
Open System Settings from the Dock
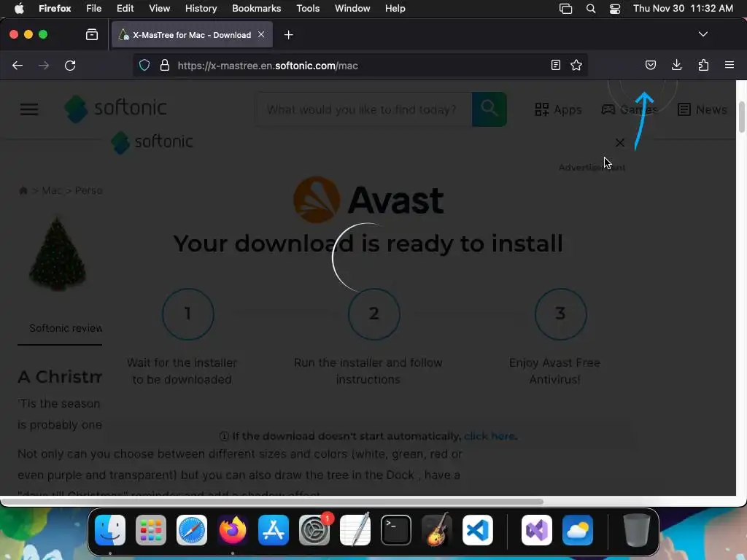coord(314,529)
